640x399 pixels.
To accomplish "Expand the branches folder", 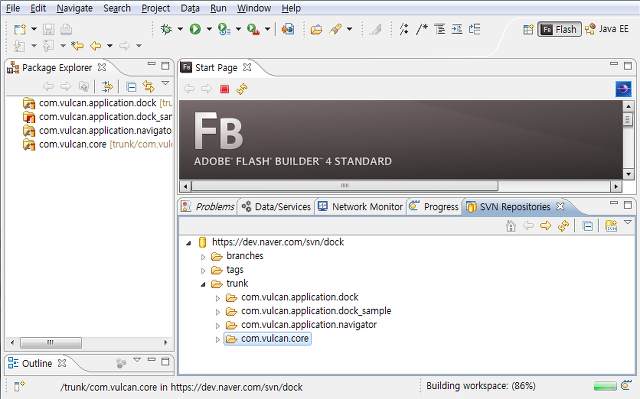I will point(203,257).
